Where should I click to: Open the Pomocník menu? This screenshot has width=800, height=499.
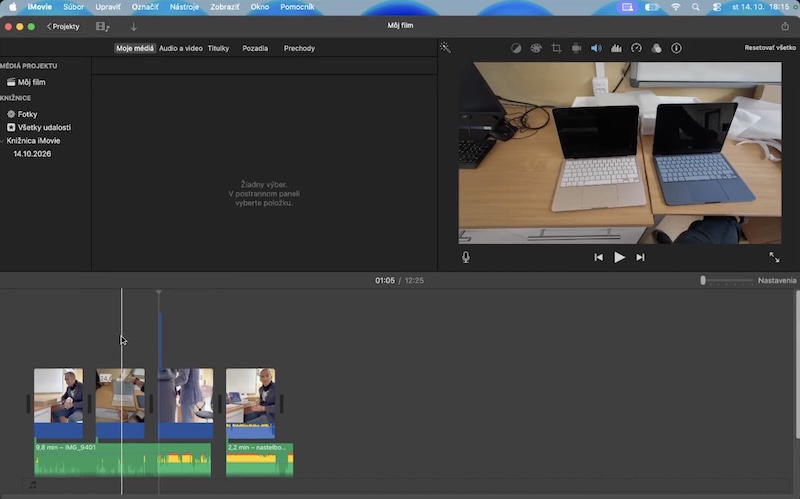click(x=297, y=7)
